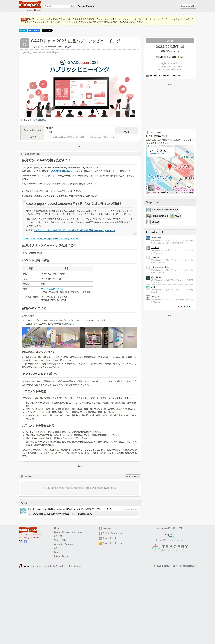Viewport: 215px width, 644px height.
Task: Click the search magnifier button
Action: (x=73, y=6)
